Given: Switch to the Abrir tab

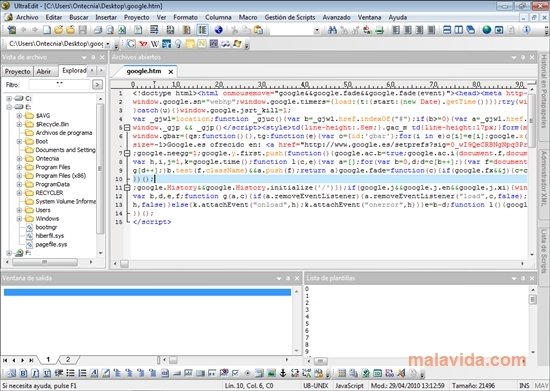Looking at the screenshot, I should pyautogui.click(x=44, y=71).
